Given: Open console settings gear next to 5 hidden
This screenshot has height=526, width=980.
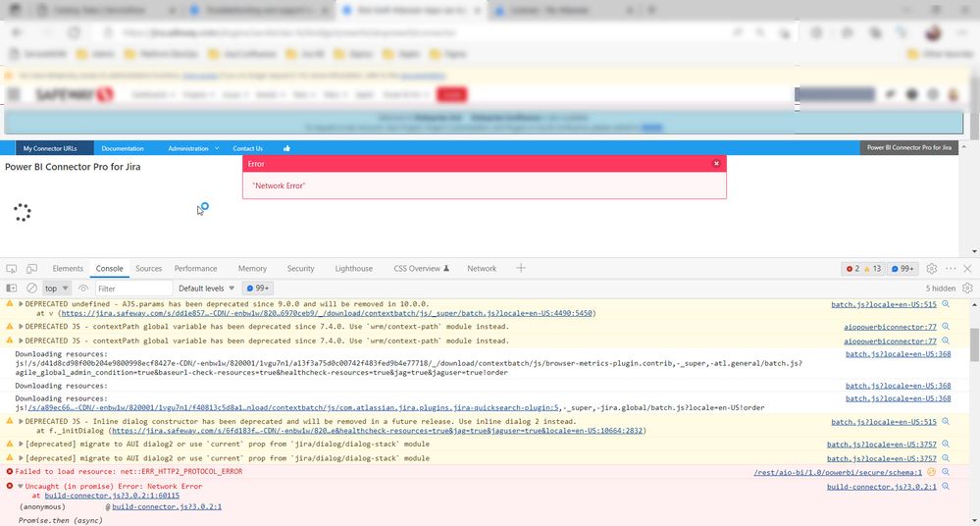Looking at the screenshot, I should click(x=967, y=289).
